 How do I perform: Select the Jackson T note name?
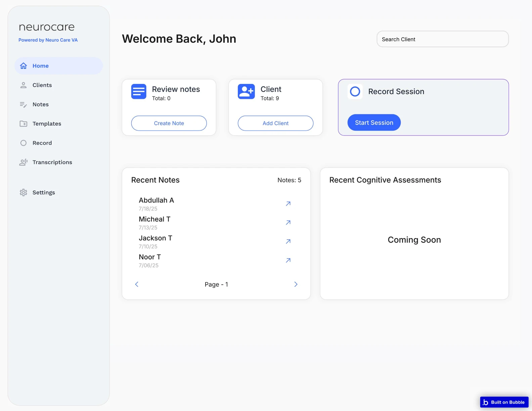coord(156,238)
